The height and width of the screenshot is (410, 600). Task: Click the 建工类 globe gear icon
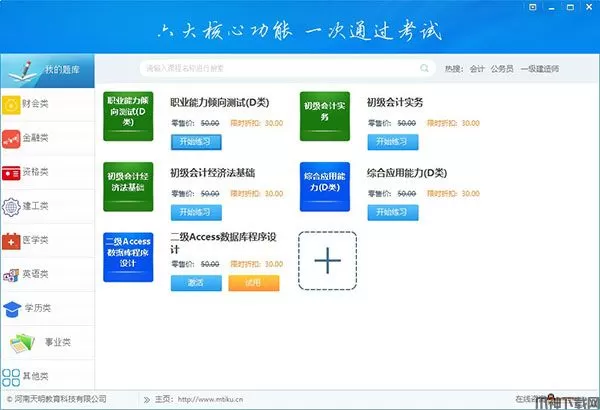(11, 207)
